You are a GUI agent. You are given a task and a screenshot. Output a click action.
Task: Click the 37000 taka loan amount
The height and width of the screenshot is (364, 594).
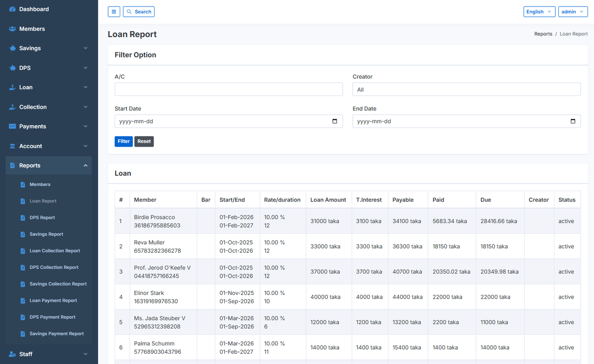coord(325,272)
